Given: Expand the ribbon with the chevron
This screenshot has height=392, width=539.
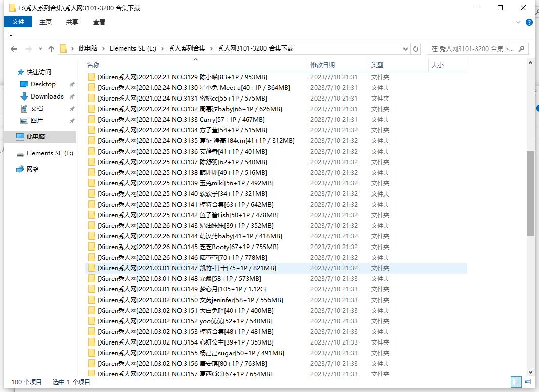Looking at the screenshot, I should tap(518, 22).
